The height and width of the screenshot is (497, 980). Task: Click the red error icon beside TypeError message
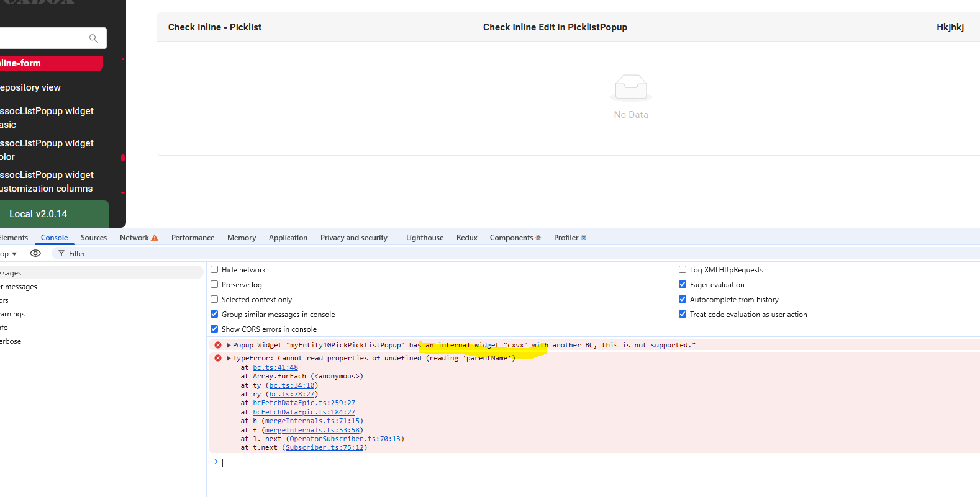(x=218, y=358)
